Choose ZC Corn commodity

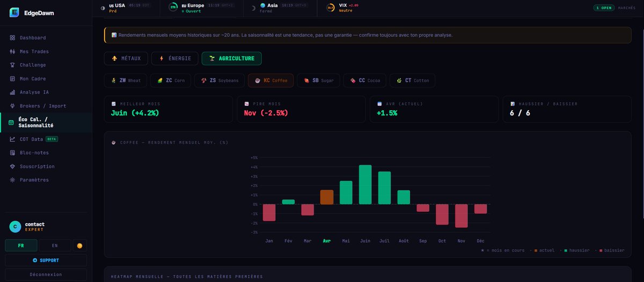click(171, 81)
